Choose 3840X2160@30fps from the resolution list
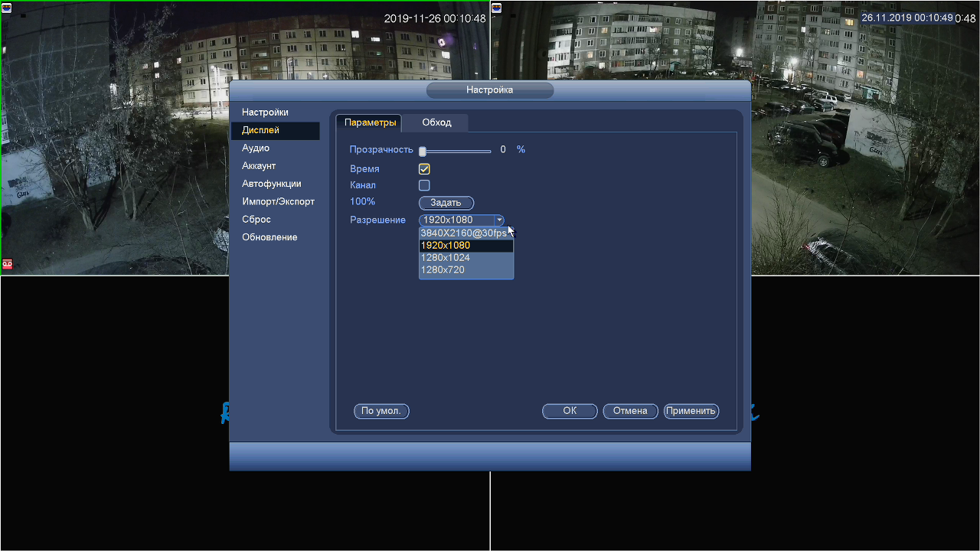980x551 pixels. click(465, 233)
